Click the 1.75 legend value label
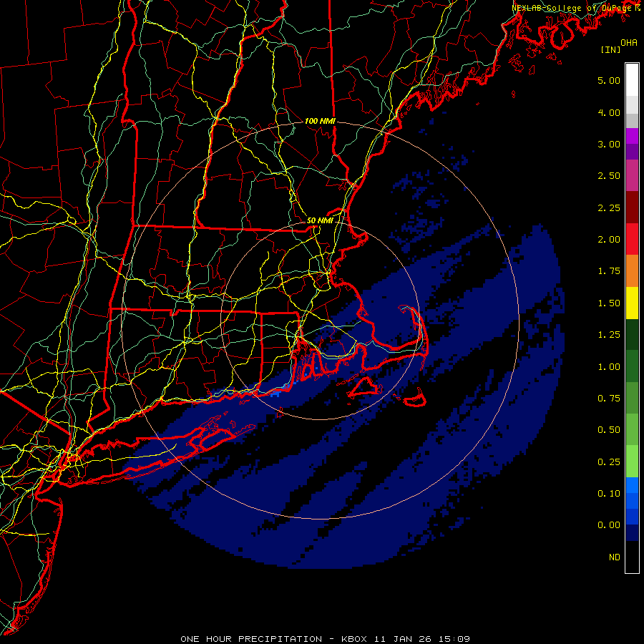644x644 pixels. coord(609,271)
